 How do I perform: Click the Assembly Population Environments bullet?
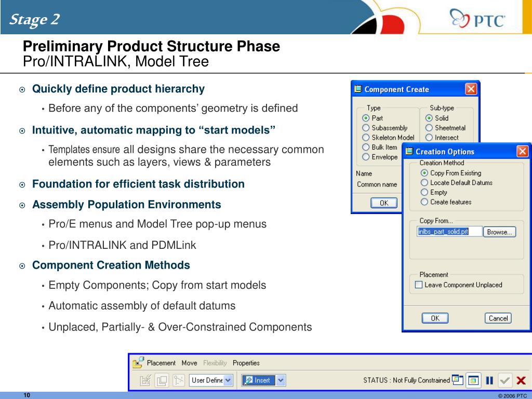127,205
